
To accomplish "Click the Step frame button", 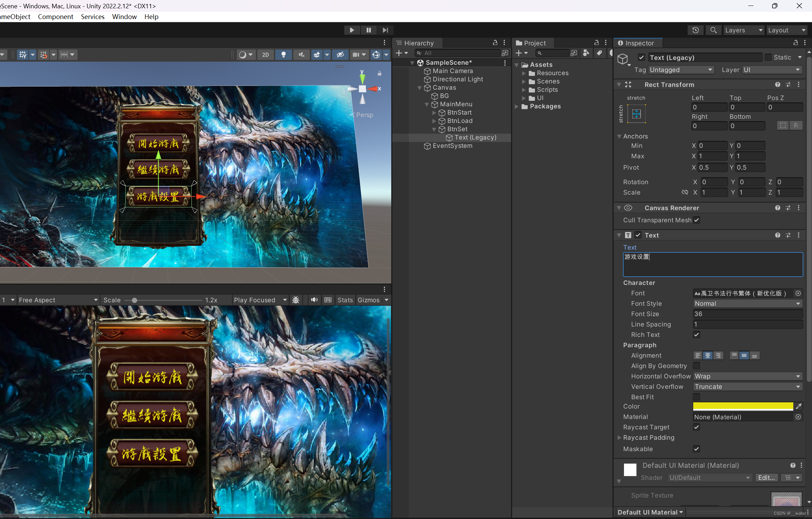I will [385, 30].
